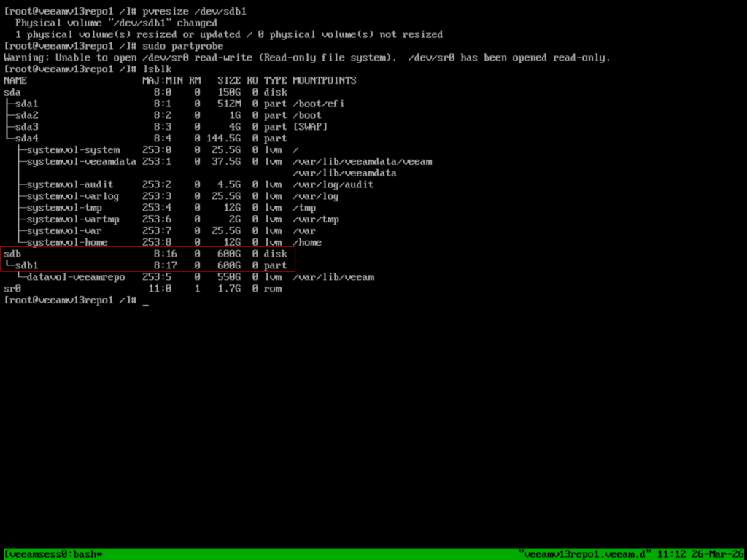Select the sda1 partition entry
Image resolution: width=747 pixels, height=560 pixels.
[x=26, y=104]
